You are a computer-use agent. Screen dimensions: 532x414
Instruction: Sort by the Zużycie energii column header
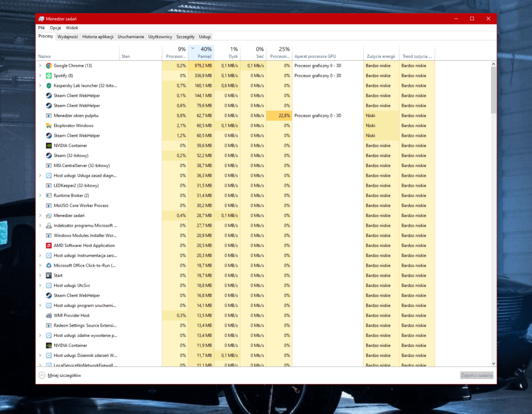tap(381, 53)
